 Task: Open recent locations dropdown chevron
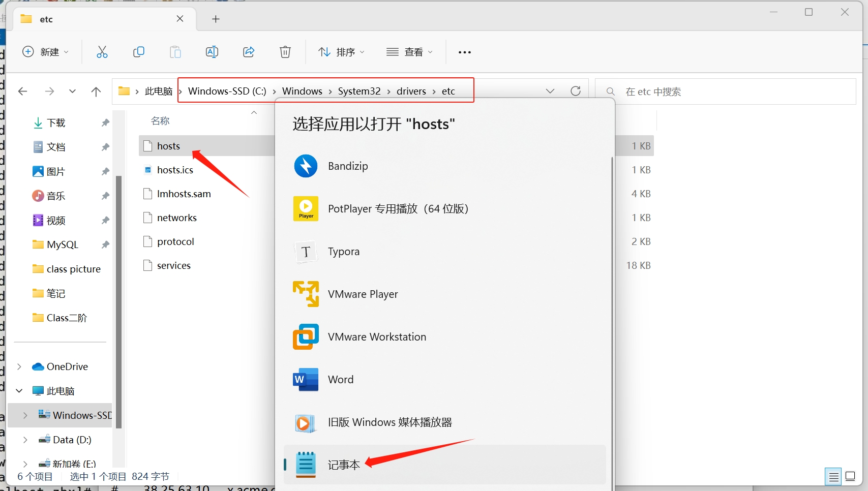[72, 91]
